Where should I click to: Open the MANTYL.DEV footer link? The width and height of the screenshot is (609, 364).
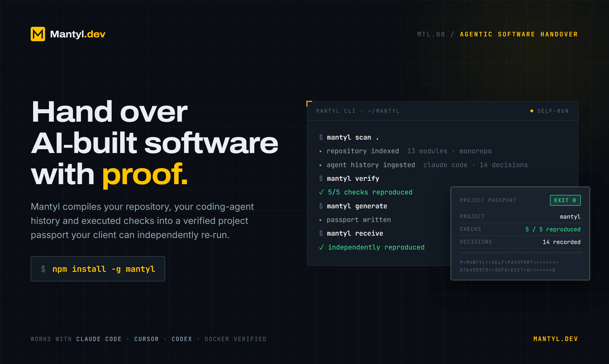pos(556,339)
